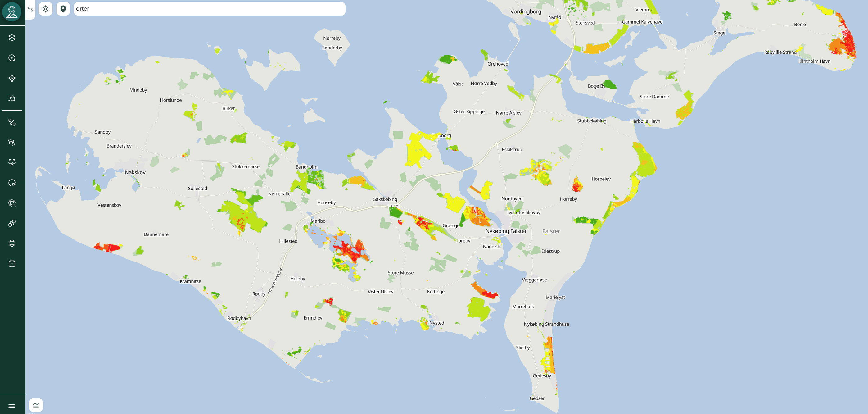This screenshot has height=414, width=868.
Task: Click the Stege label
Action: 719,33
